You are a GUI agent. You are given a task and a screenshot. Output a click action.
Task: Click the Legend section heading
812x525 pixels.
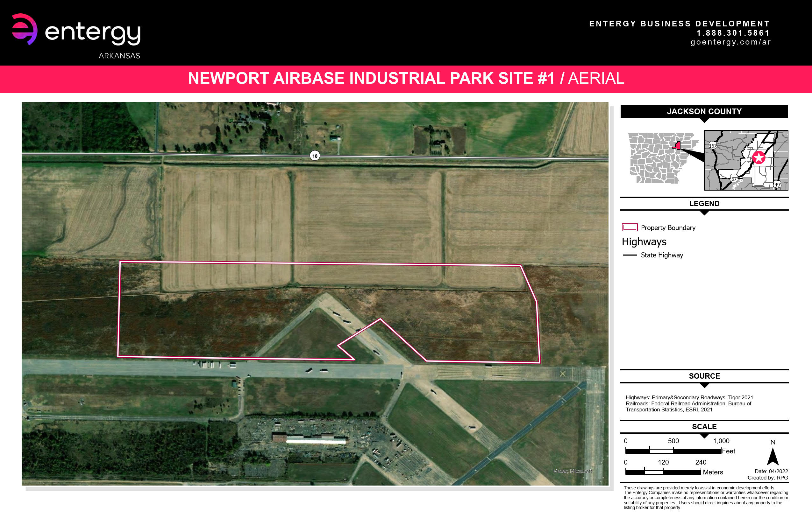point(704,204)
